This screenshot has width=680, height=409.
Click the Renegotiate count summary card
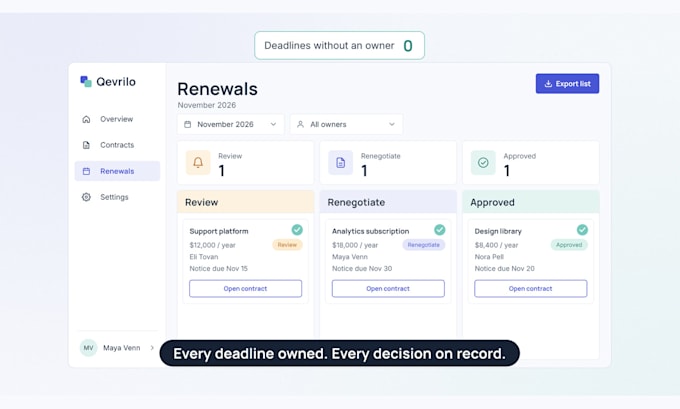pyautogui.click(x=388, y=163)
